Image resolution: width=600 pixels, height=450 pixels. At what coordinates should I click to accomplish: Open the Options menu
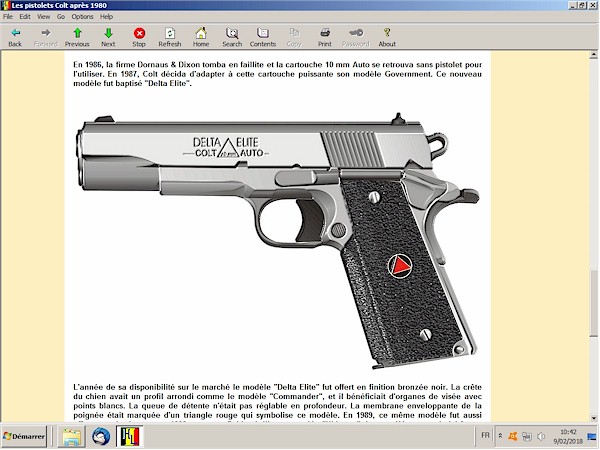pos(82,17)
